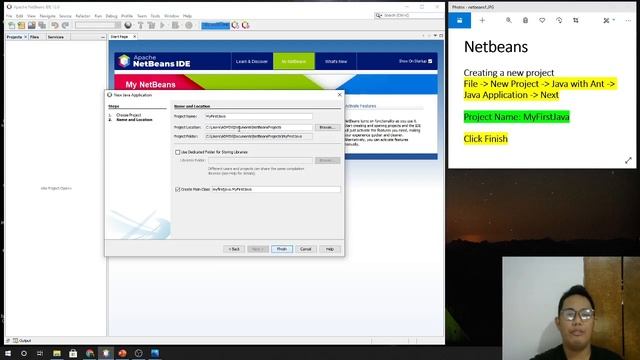
Task: Click the Redo toolbar icon
Action: coord(65,25)
